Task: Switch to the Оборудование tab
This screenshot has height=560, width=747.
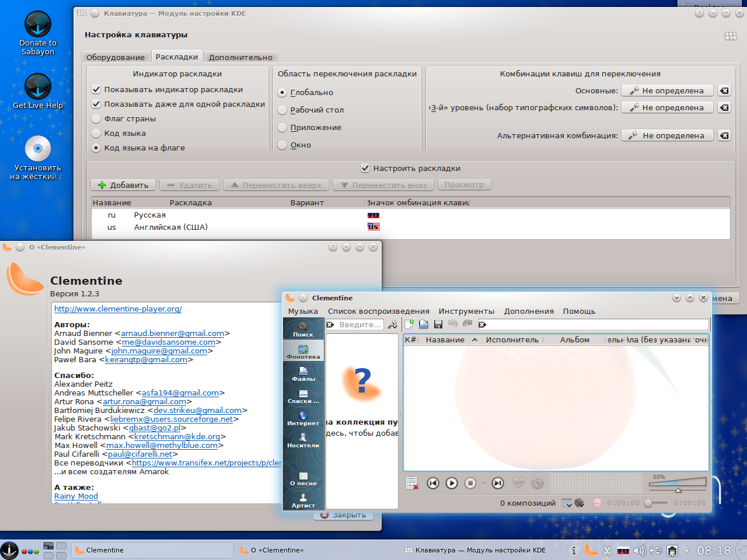Action: point(116,57)
